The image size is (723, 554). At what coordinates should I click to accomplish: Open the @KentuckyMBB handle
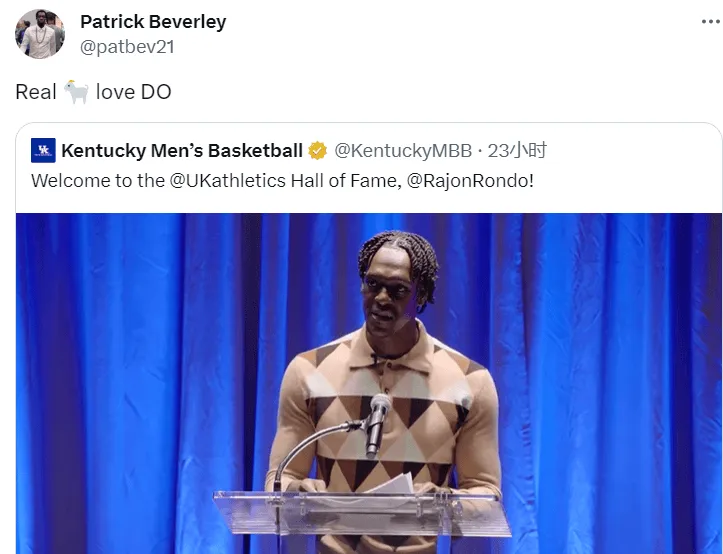click(x=403, y=150)
